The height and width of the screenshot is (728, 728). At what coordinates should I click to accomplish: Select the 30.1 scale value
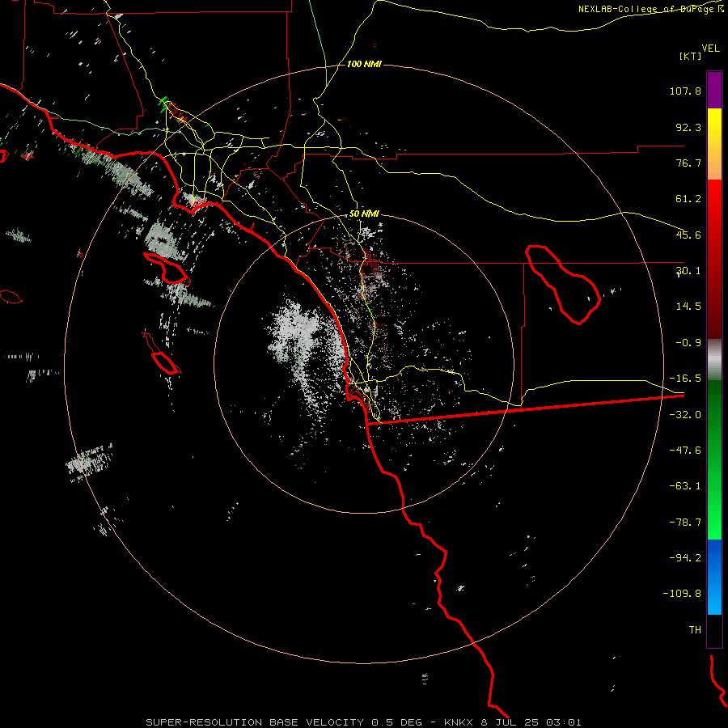pos(688,271)
